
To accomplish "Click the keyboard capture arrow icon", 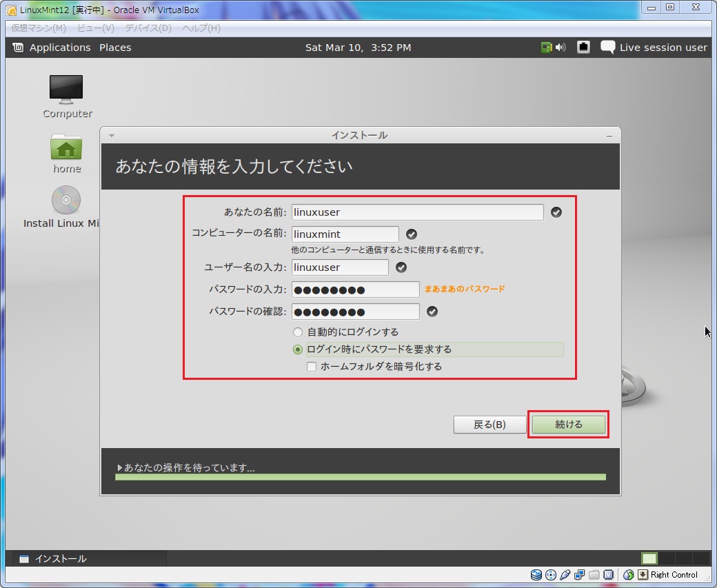I will coord(643,575).
